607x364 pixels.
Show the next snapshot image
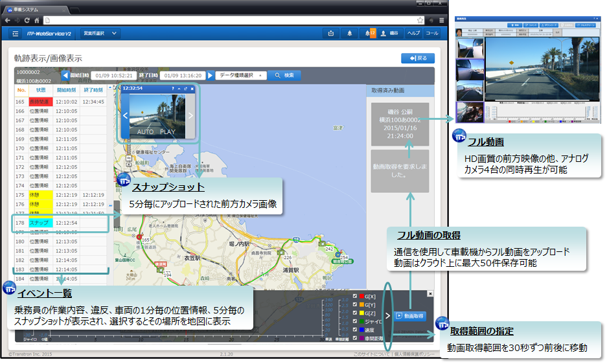tap(190, 116)
